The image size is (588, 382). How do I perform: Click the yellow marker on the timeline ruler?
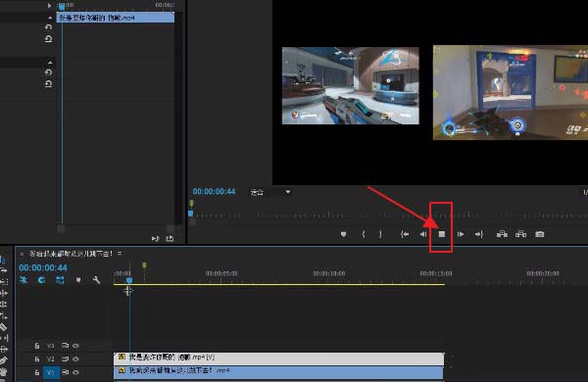coord(144,265)
